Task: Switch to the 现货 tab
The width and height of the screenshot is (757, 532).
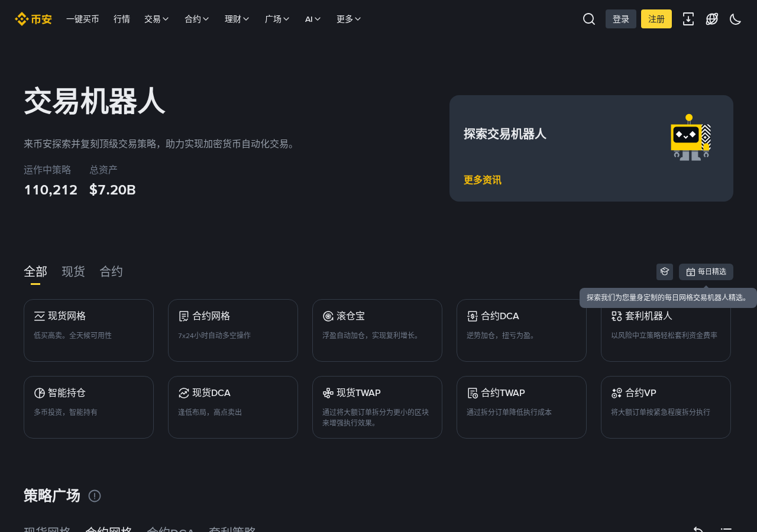Action: click(x=73, y=272)
